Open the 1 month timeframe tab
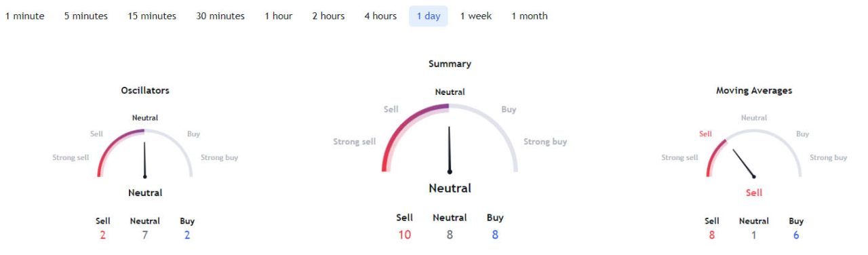 tap(530, 16)
